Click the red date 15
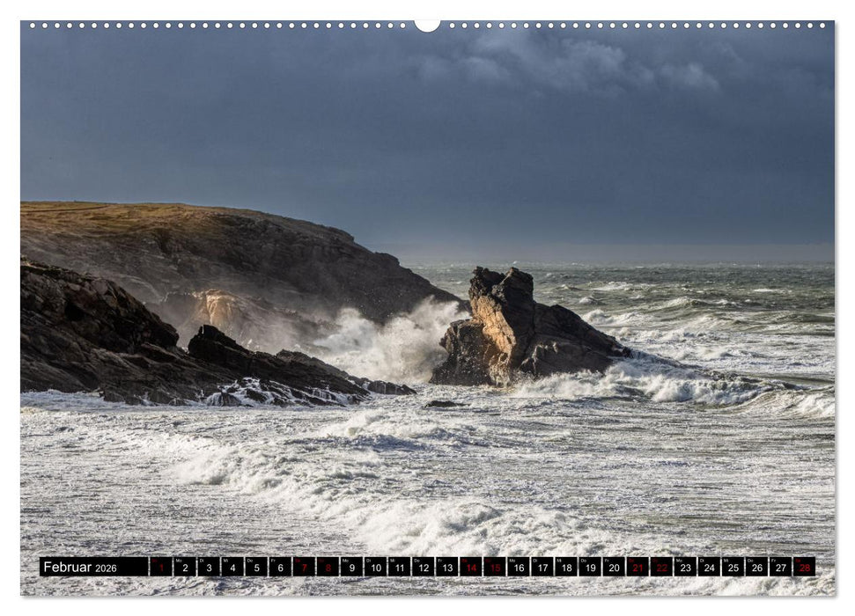 495,568
